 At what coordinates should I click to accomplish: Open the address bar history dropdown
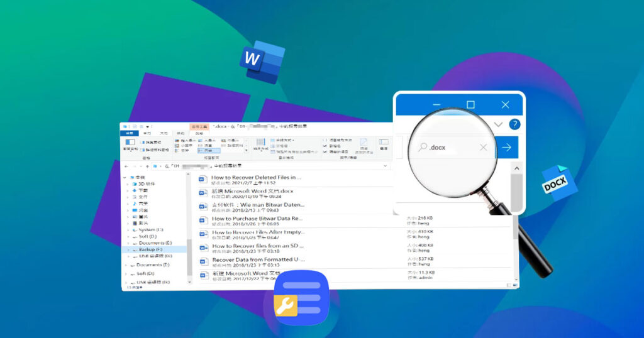pos(386,166)
